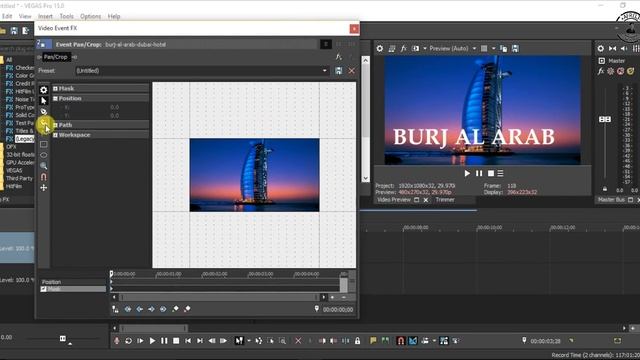Adjust the Master volume fader

(x=605, y=119)
